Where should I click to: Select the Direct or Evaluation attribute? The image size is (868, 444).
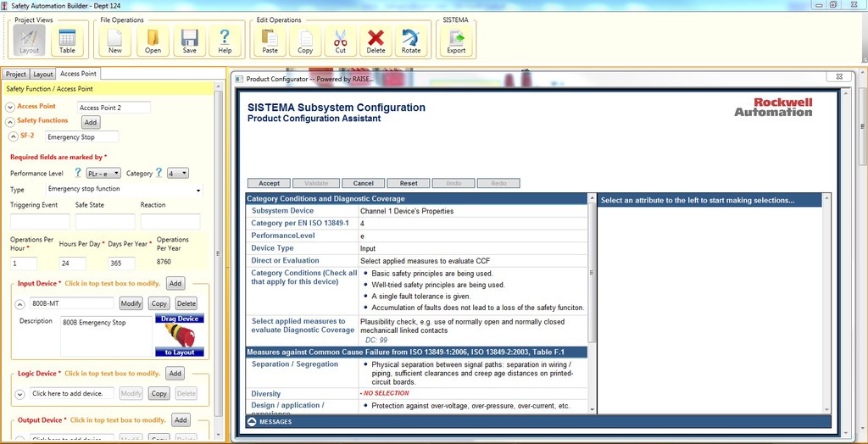pyautogui.click(x=416, y=261)
